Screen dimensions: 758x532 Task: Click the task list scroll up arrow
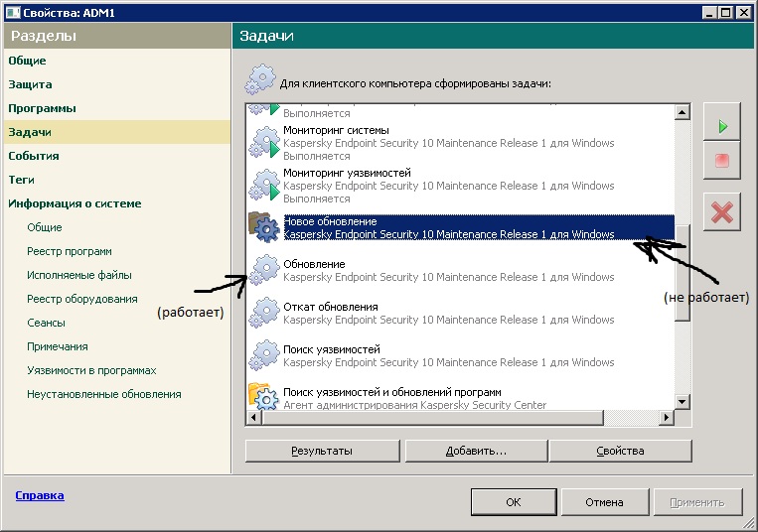click(682, 112)
